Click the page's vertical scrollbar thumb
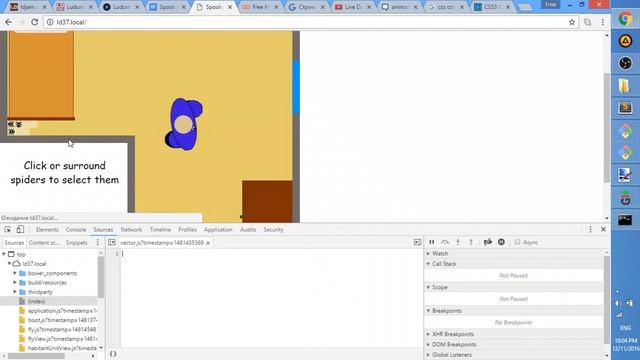Viewport: 640px width, 360px height. point(607,127)
